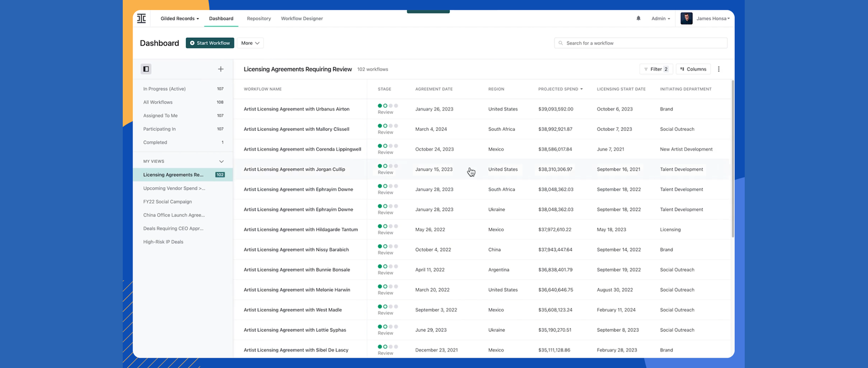868x368 pixels.
Task: Open Artist Licensing Agreement with Sibel De Lascy
Action: 296,350
